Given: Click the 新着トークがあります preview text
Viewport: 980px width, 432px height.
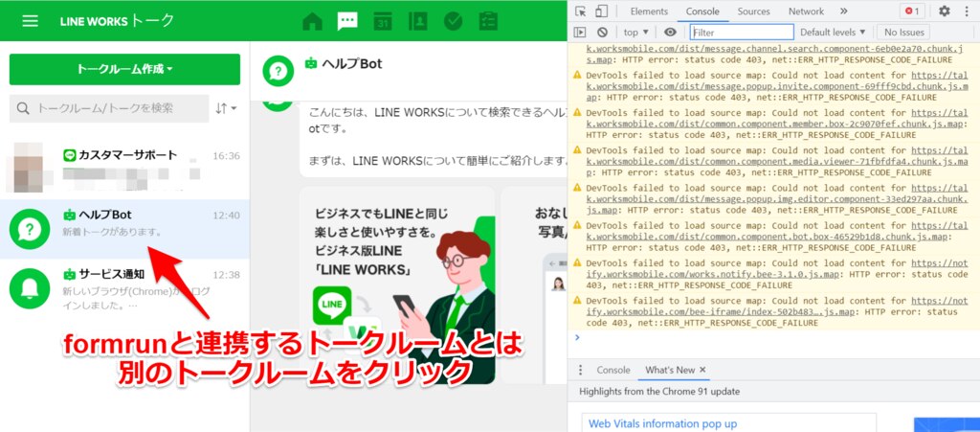Looking at the screenshot, I should 113,232.
